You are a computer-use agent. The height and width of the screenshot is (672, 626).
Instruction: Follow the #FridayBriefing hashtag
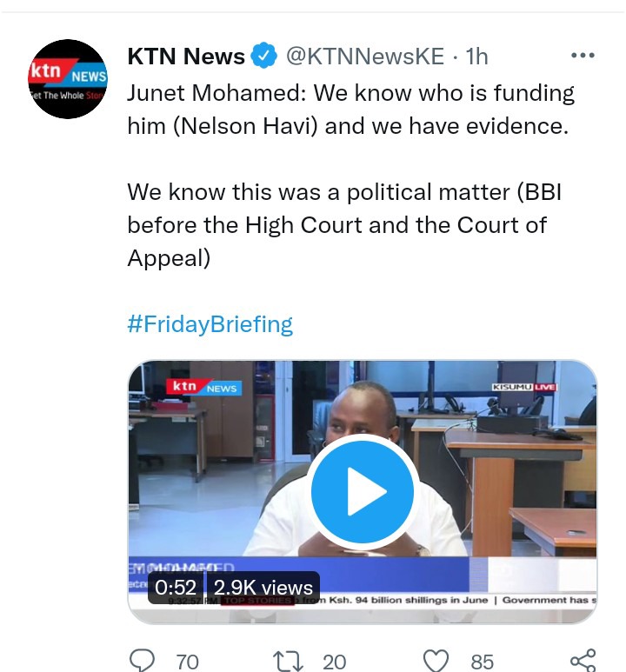(x=210, y=324)
